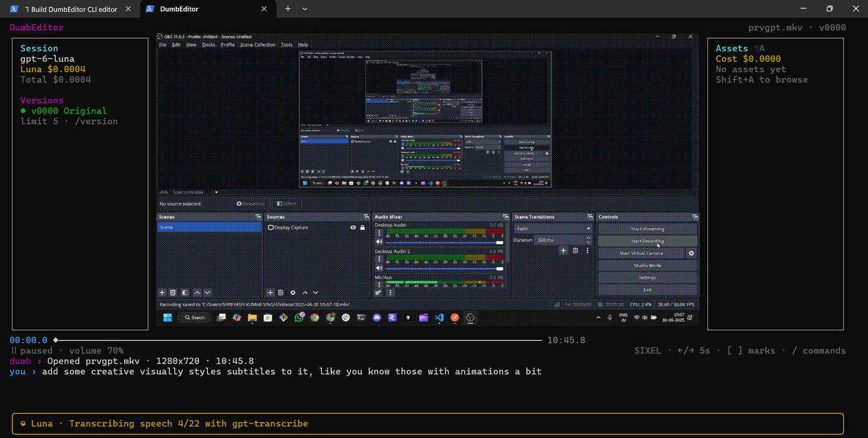
Task: Open virtual camera settings gear icon
Action: pos(691,253)
